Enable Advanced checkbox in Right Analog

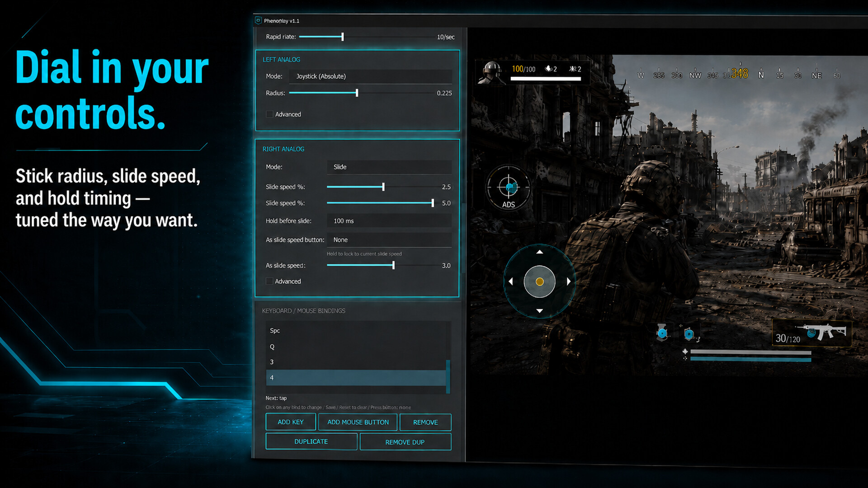[x=269, y=281]
